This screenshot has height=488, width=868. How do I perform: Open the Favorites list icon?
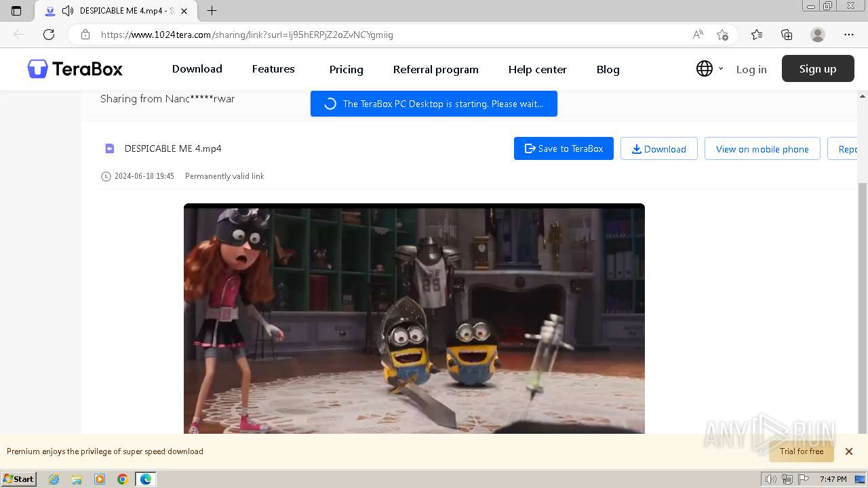tap(757, 35)
